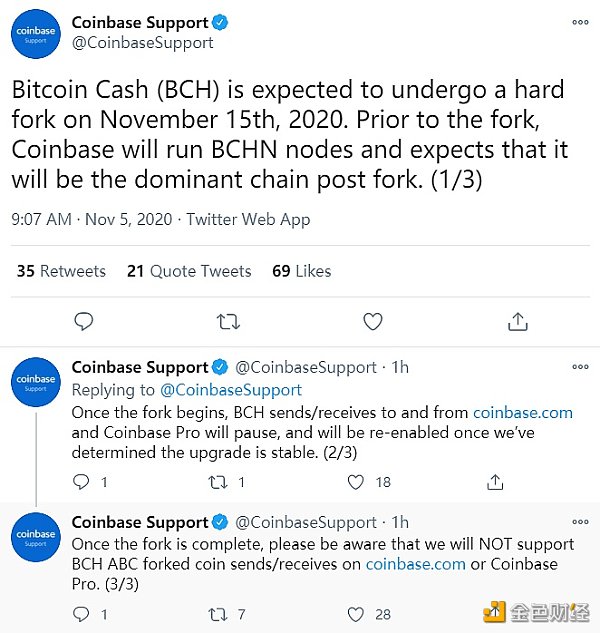Open the 69 Likes list
This screenshot has width=600, height=633.
tap(301, 271)
